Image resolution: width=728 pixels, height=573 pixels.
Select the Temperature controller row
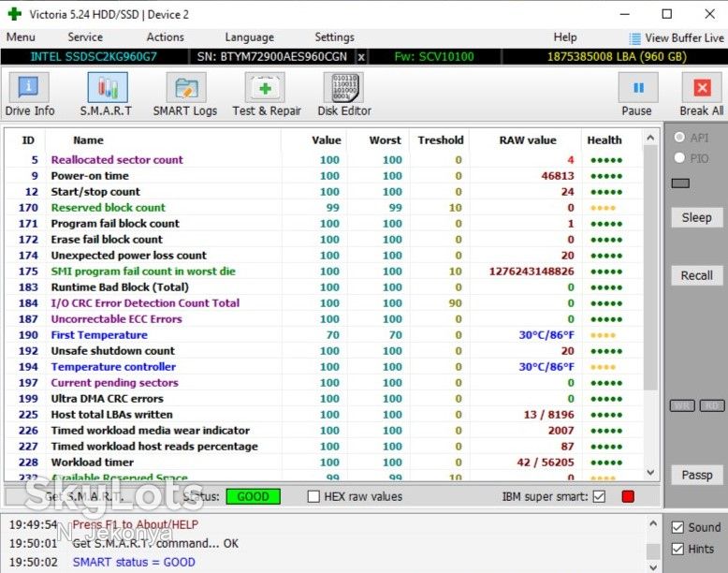324,367
